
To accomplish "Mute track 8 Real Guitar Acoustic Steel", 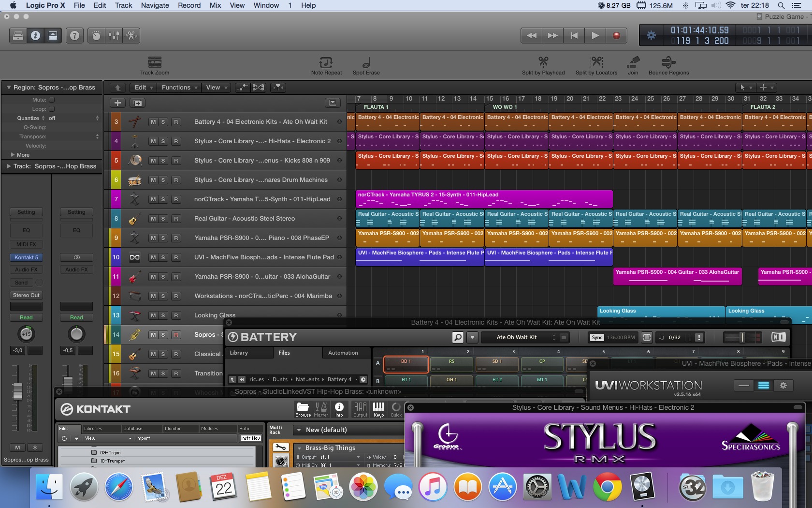I will (x=153, y=219).
